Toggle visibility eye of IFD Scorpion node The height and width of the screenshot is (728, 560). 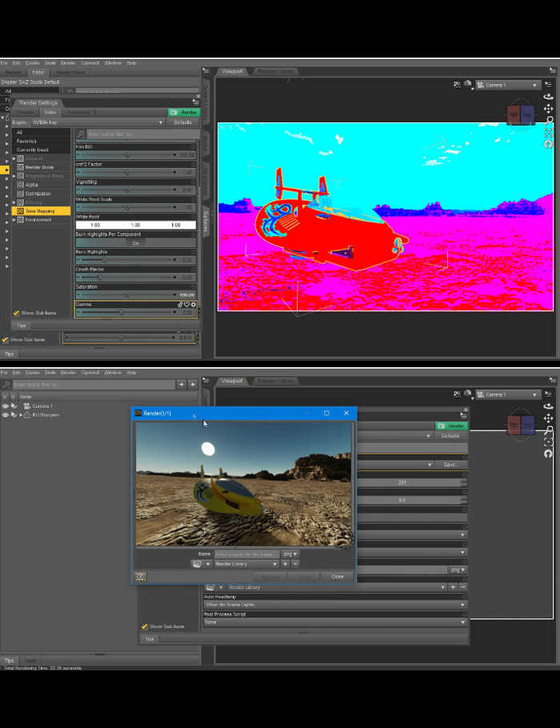(x=5, y=415)
